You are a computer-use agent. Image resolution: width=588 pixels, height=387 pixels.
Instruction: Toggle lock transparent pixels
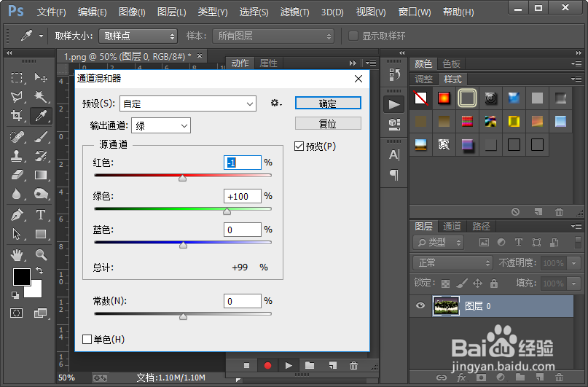445,284
